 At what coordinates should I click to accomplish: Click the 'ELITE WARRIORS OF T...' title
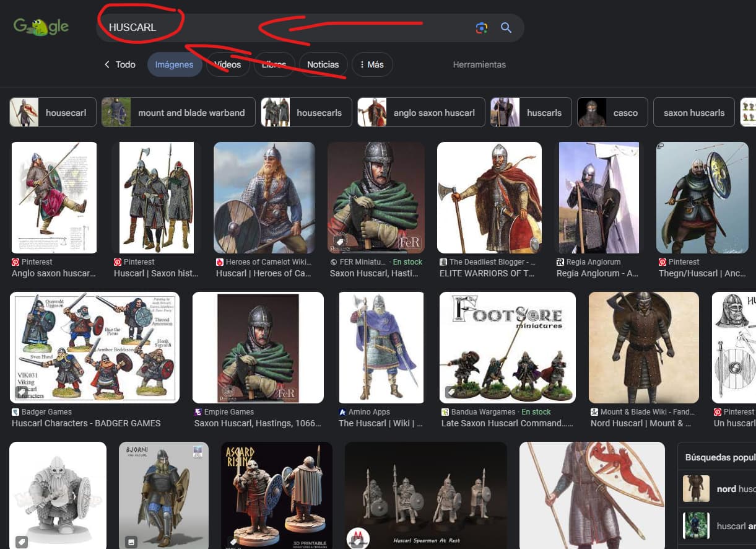tap(487, 273)
